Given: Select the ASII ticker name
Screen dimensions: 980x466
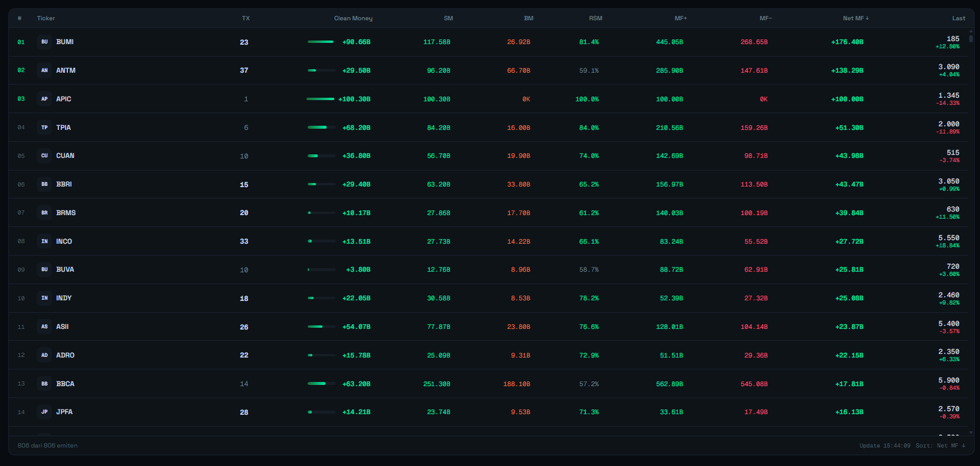Looking at the screenshot, I should coord(63,327).
